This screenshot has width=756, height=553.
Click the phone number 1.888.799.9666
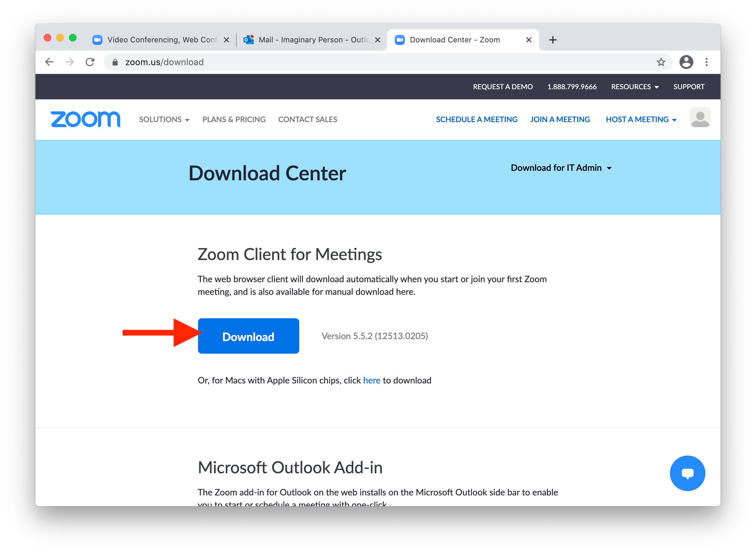572,87
